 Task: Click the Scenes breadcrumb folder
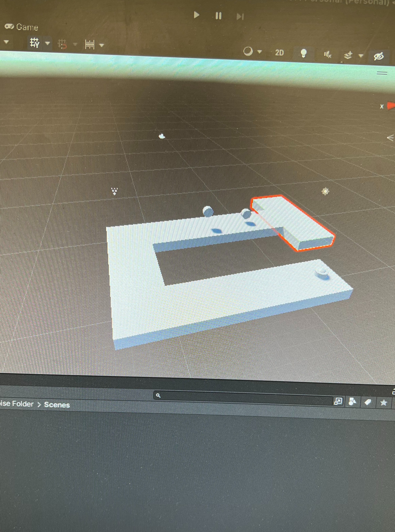(x=57, y=405)
